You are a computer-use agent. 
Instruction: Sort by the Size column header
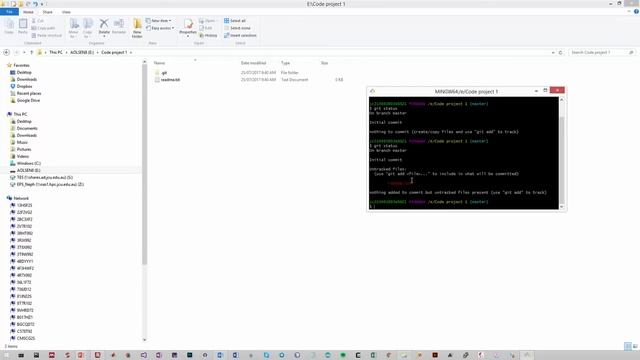click(324, 63)
